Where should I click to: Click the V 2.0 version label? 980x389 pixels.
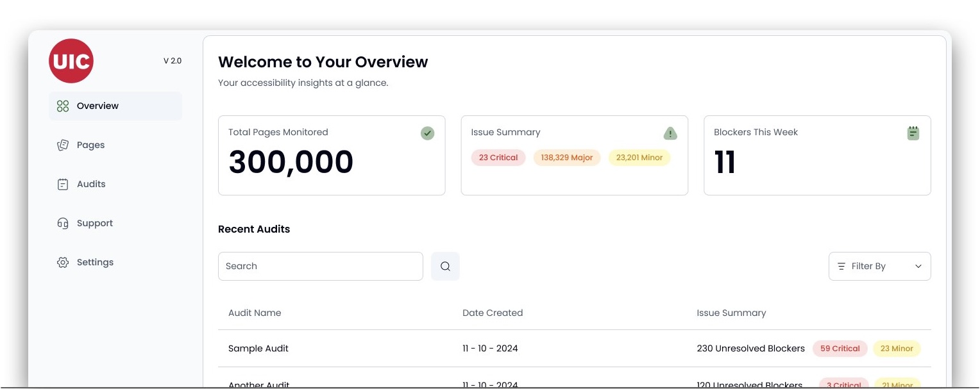pyautogui.click(x=173, y=61)
